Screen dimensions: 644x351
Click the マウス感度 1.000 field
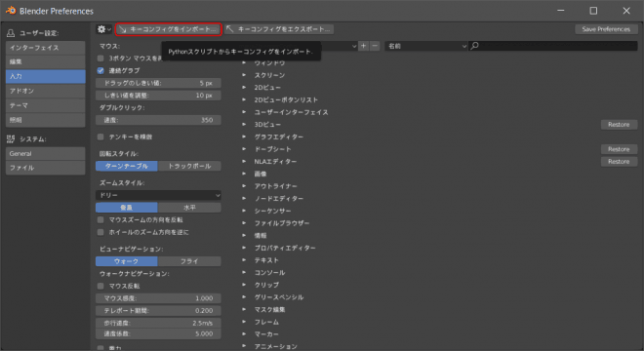point(158,298)
